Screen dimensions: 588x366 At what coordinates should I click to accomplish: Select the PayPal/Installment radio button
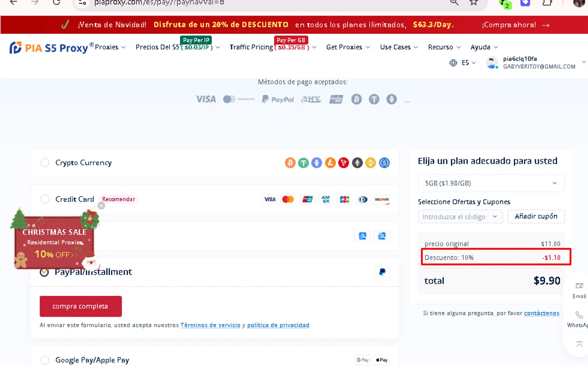[x=44, y=272]
